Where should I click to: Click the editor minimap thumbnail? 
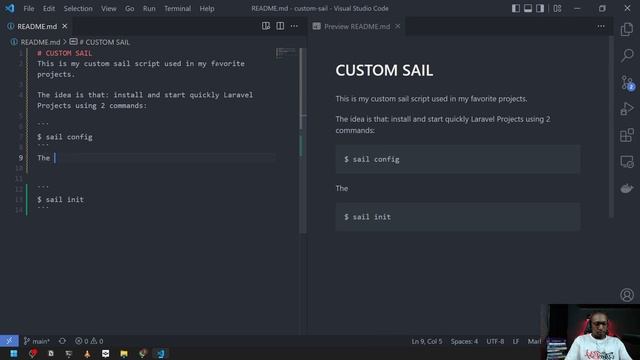[286, 53]
